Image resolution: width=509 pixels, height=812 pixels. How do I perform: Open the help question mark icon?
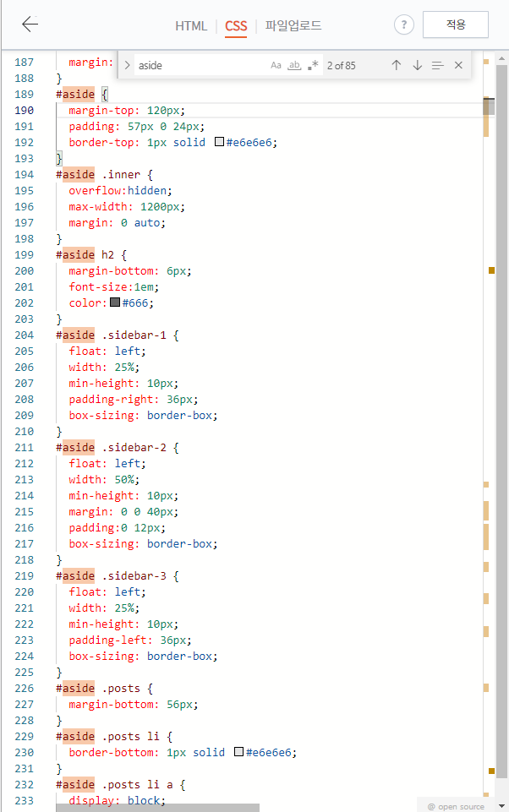tap(404, 25)
